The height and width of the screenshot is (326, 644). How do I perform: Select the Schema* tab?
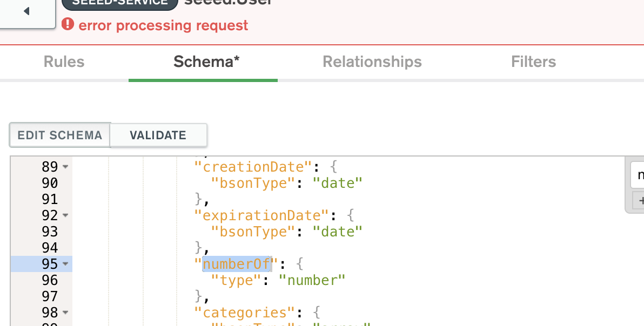coord(206,62)
